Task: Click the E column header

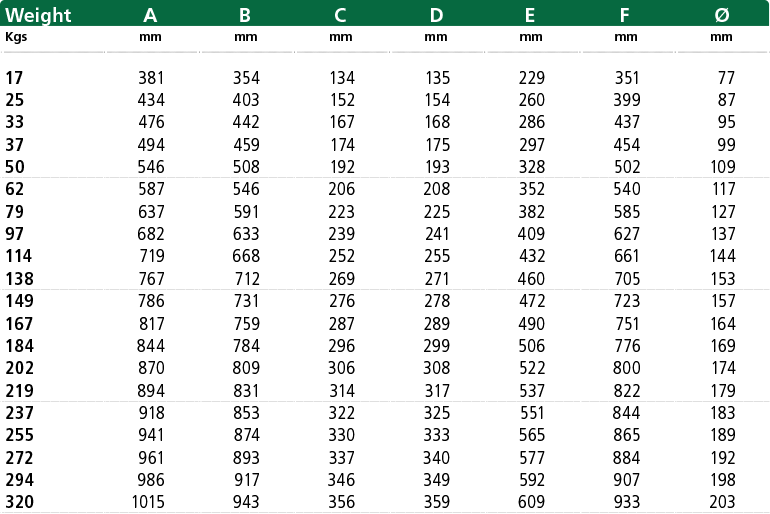Action: pos(530,15)
